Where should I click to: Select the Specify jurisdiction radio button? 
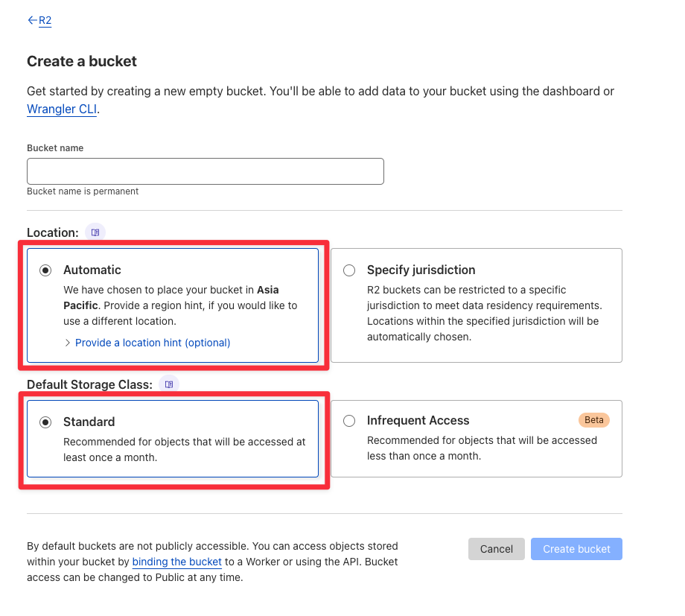(349, 270)
